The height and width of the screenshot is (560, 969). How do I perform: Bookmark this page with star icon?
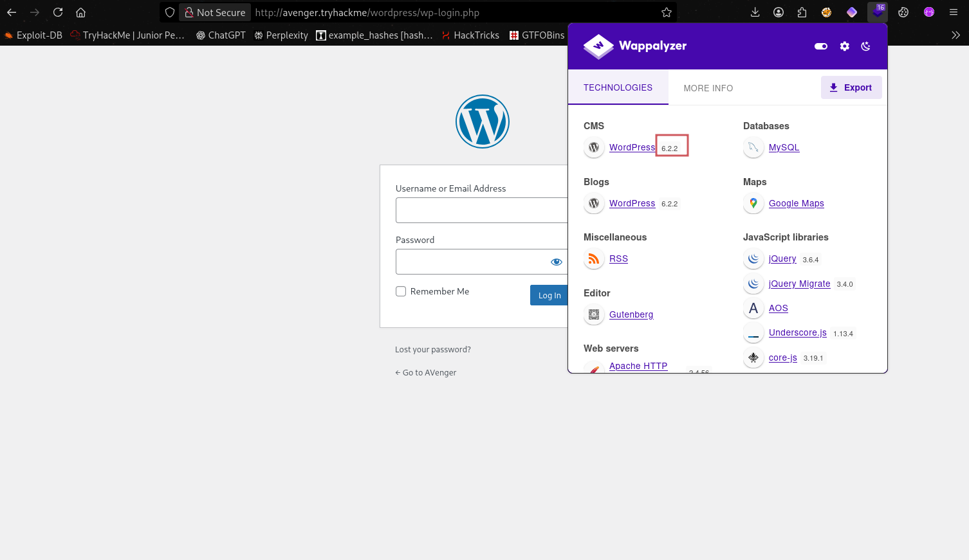click(667, 12)
